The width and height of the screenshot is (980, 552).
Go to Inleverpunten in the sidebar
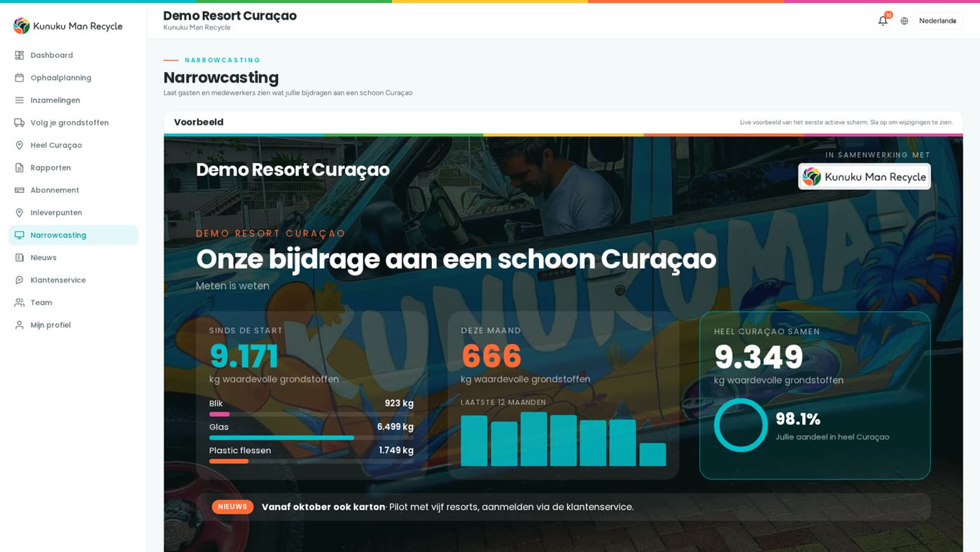[x=73, y=212]
